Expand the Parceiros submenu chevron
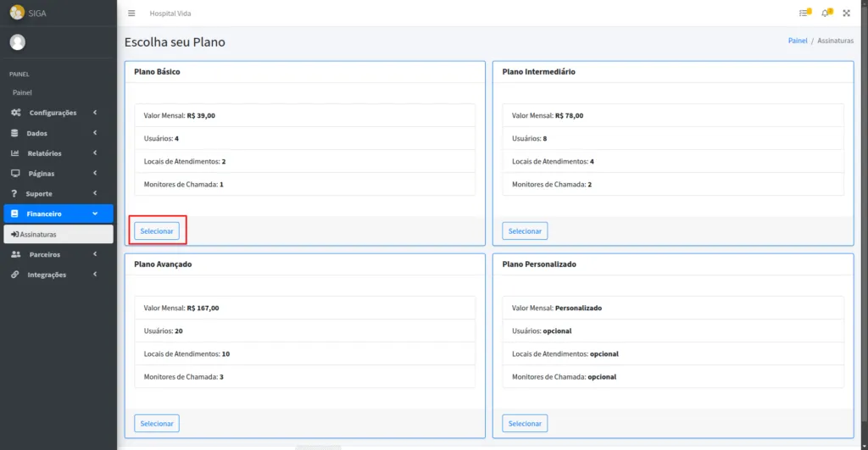Image resolution: width=868 pixels, height=450 pixels. click(95, 254)
